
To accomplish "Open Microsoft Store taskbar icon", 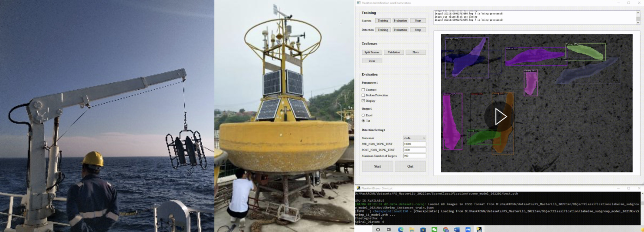I will (x=423, y=229).
